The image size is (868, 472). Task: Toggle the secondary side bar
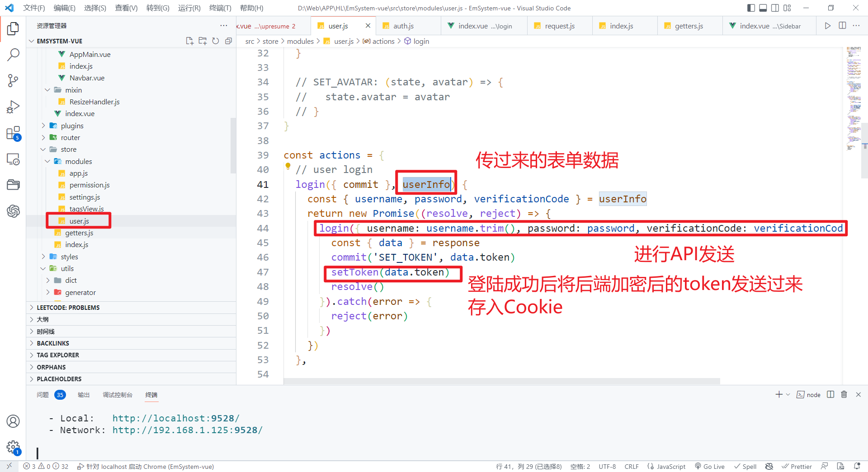coord(775,8)
